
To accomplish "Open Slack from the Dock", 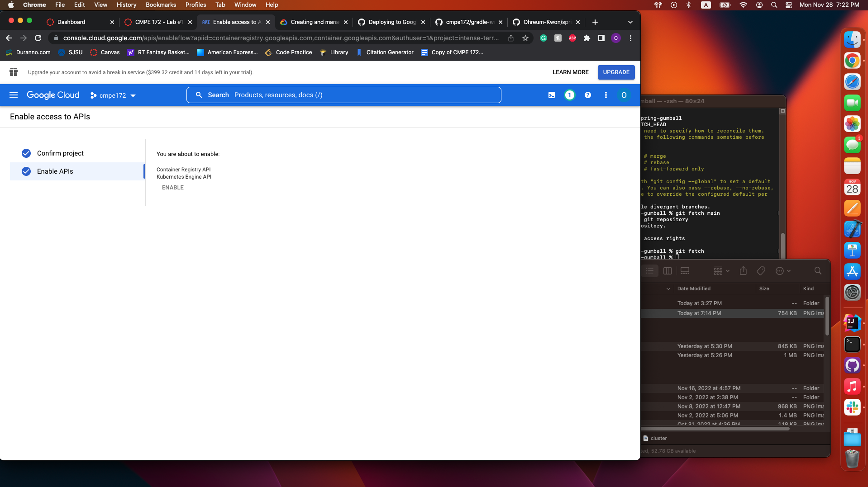I will 853,407.
